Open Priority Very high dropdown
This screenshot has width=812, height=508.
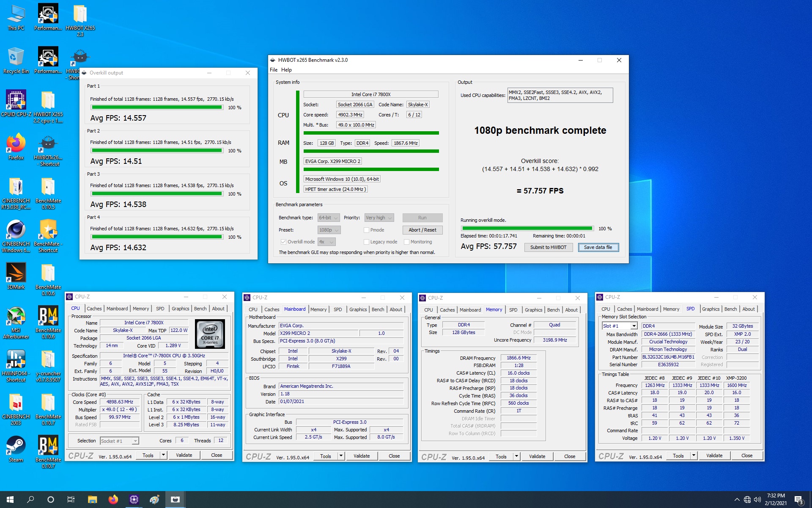[379, 218]
